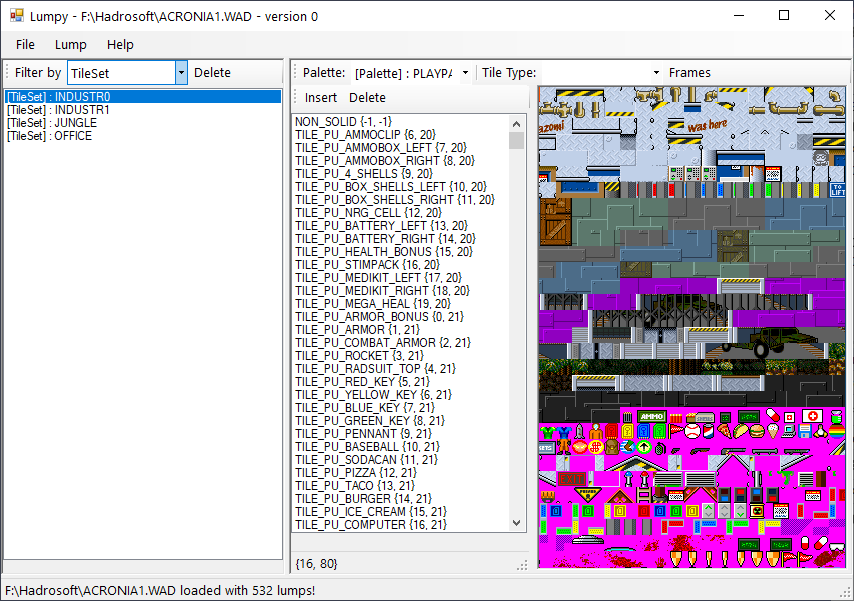This screenshot has width=854, height=601.
Task: Pick the brown backpack tile
Action: click(612, 447)
